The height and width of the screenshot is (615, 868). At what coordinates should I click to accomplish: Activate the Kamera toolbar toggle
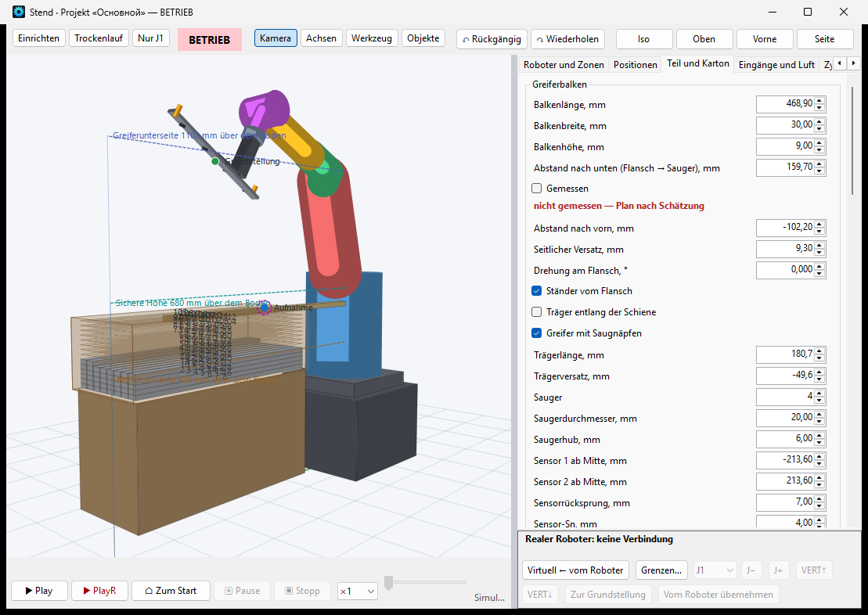click(276, 38)
